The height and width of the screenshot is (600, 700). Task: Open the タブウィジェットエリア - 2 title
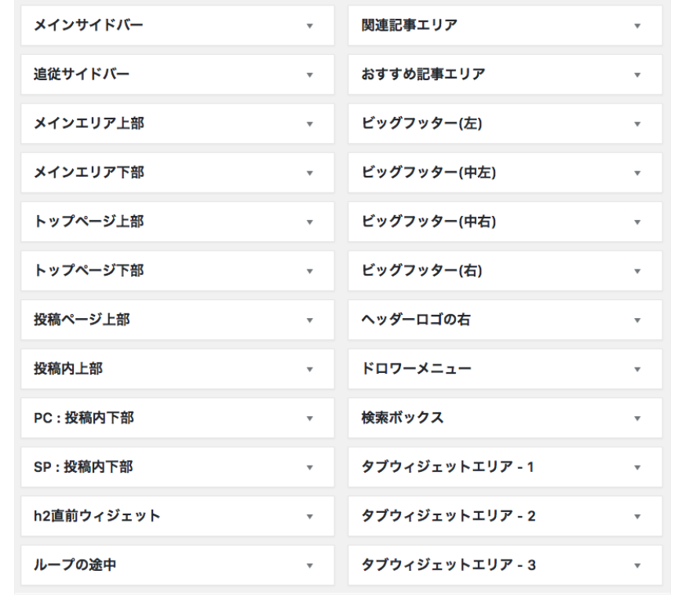tap(448, 517)
